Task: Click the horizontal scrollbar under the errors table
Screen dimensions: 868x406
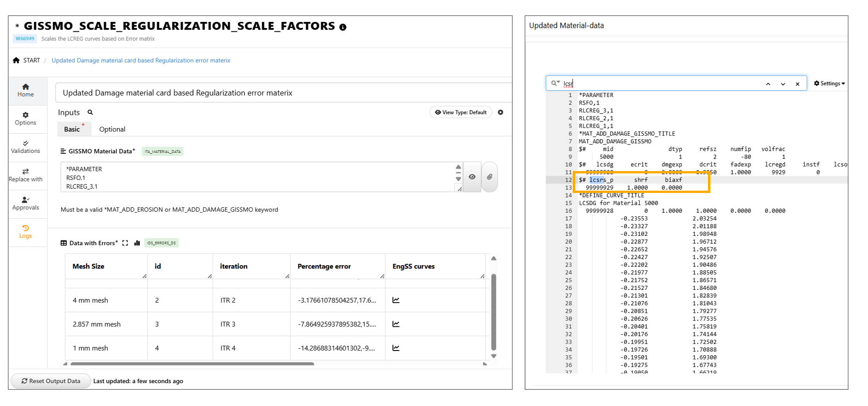Action: (192, 364)
